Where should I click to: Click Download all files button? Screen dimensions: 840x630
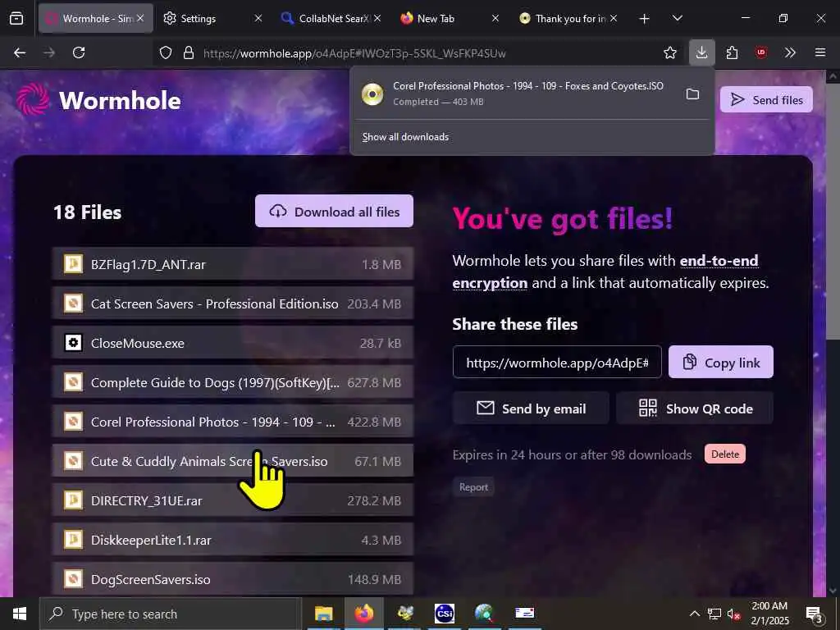click(x=335, y=211)
